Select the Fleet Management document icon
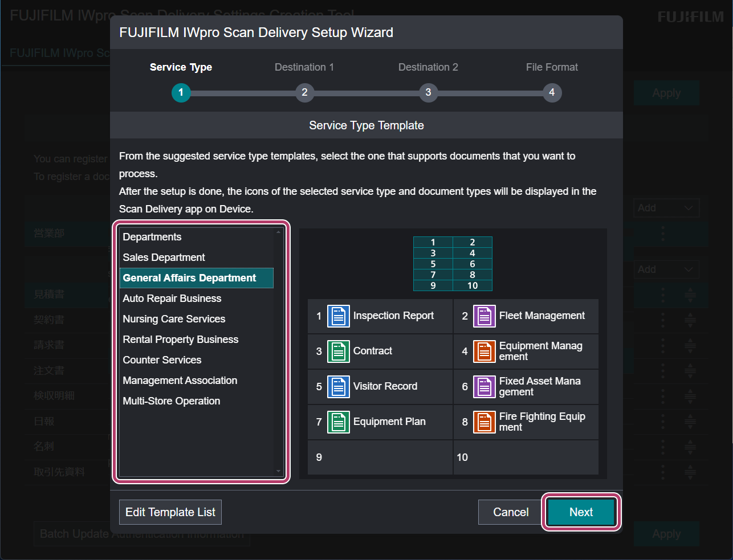This screenshot has height=560, width=733. [x=484, y=316]
